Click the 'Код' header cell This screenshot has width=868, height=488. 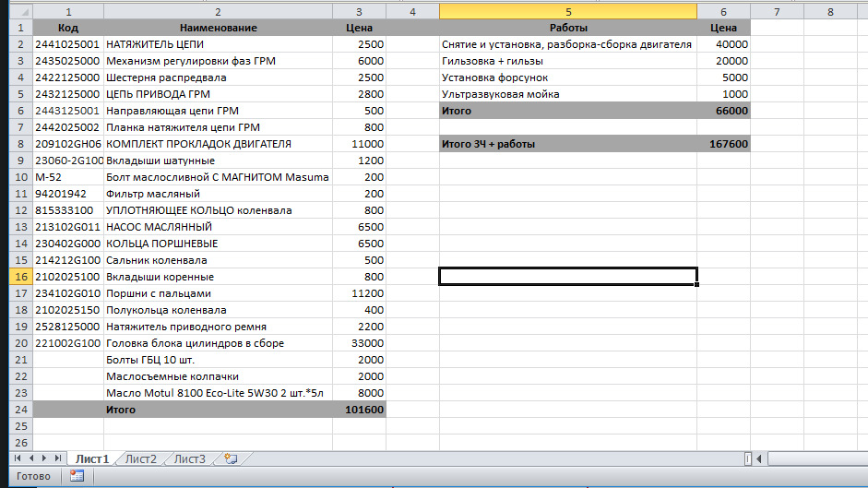point(68,28)
